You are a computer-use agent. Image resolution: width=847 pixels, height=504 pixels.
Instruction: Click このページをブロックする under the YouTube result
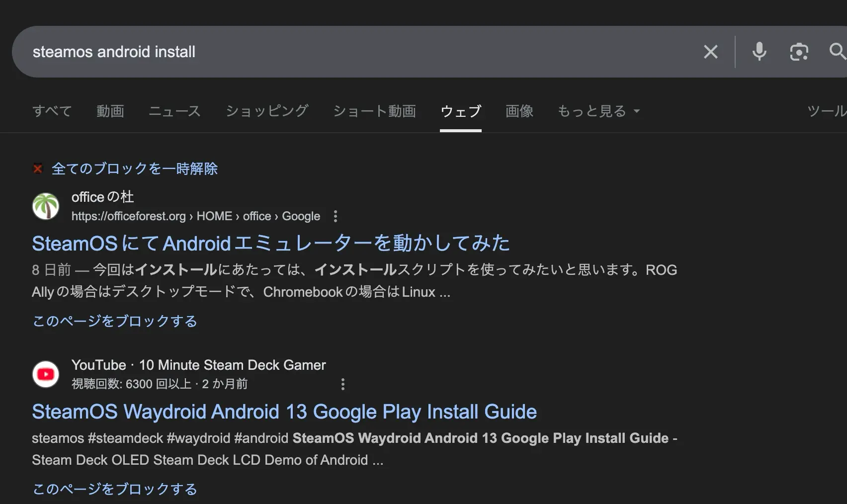(x=115, y=489)
